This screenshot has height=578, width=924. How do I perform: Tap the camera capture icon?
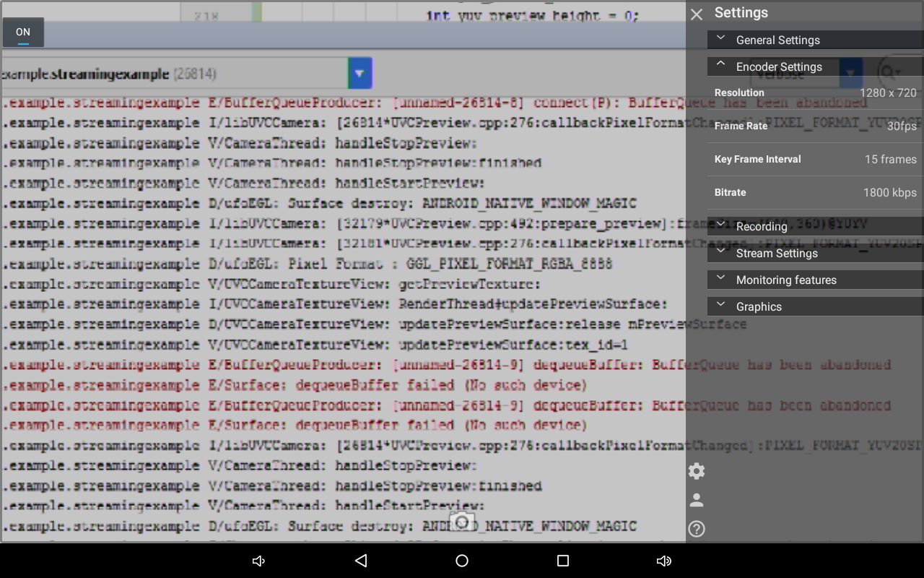[462, 521]
